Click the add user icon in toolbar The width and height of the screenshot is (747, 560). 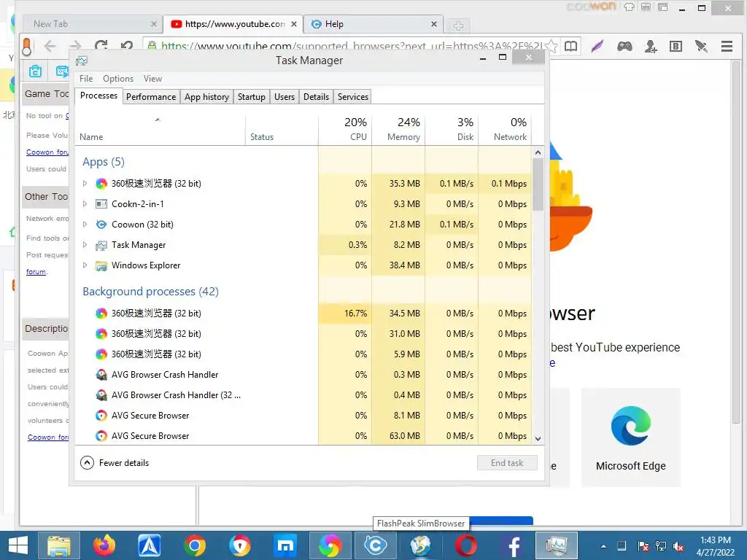pos(650,46)
